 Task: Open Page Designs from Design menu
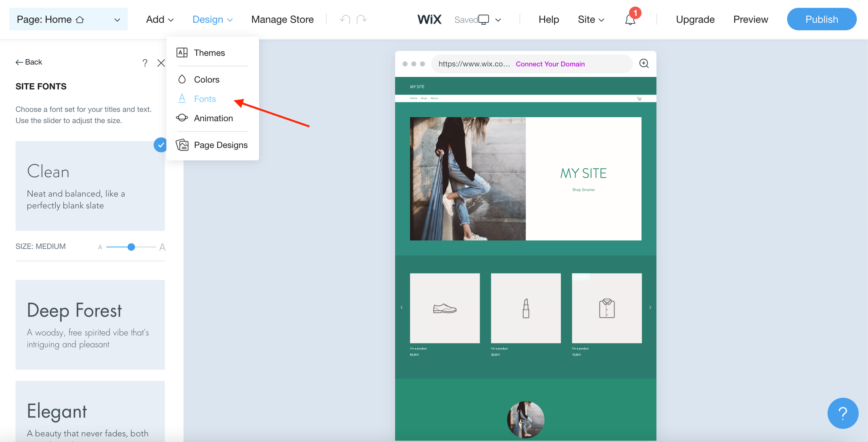pos(220,145)
